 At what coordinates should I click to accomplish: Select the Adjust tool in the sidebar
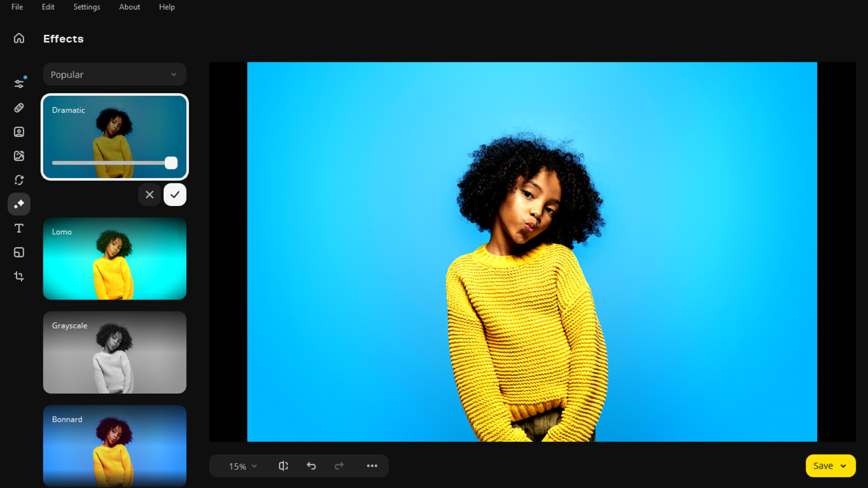[19, 83]
